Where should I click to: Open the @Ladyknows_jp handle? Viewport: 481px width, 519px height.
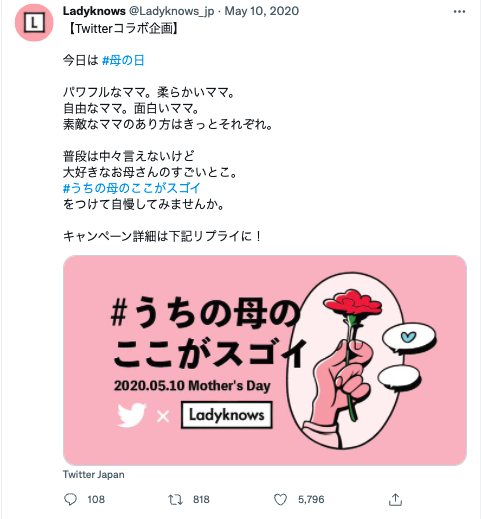click(x=171, y=11)
